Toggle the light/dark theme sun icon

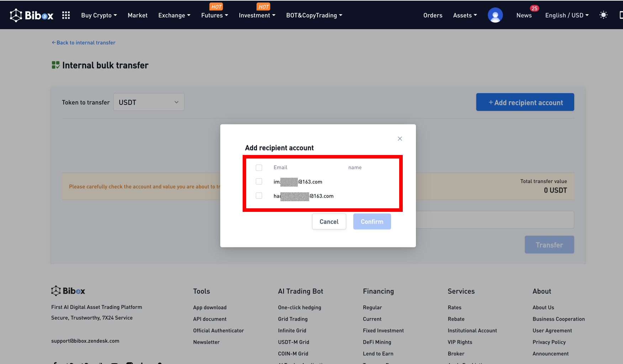click(x=603, y=15)
